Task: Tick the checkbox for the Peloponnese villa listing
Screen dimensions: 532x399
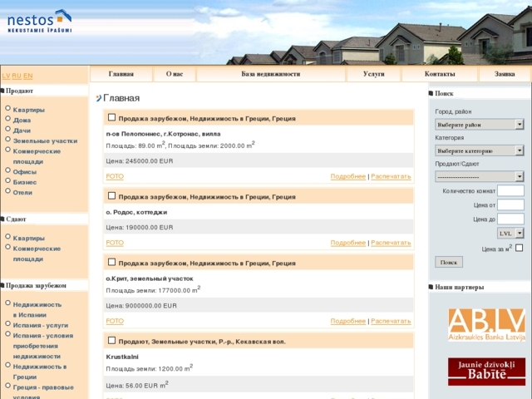Action: (112, 117)
